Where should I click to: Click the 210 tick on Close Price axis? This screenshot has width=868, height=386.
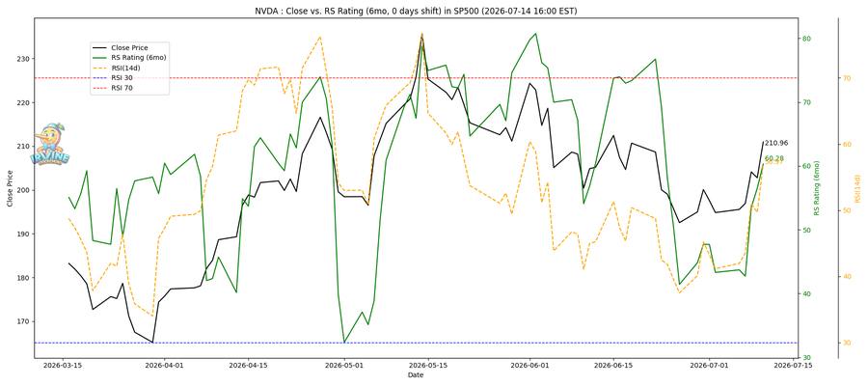[24, 147]
